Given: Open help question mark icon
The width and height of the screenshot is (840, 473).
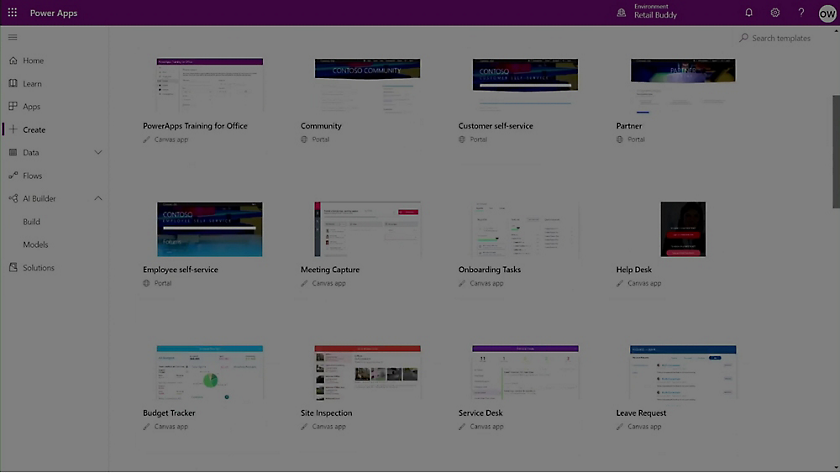Looking at the screenshot, I should (x=801, y=12).
